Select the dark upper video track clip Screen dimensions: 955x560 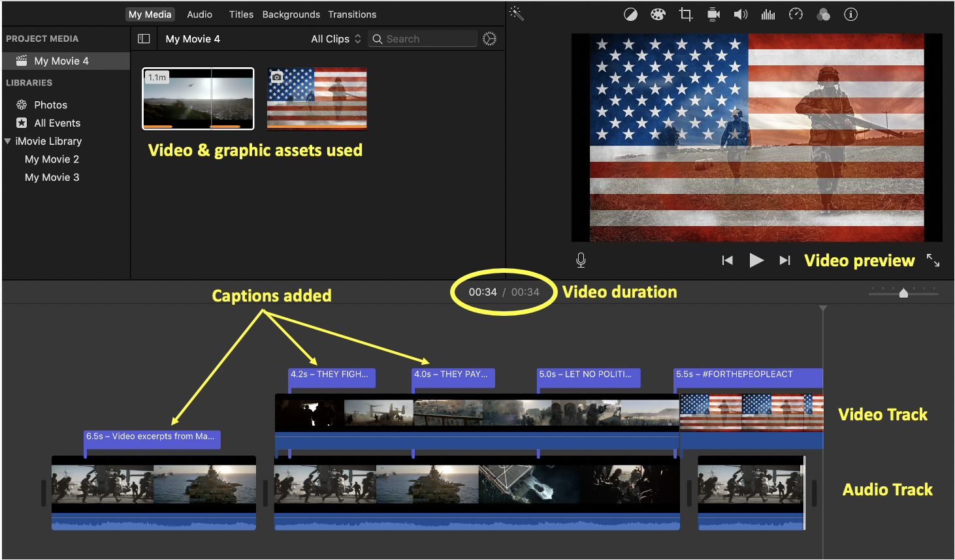pyautogui.click(x=477, y=421)
